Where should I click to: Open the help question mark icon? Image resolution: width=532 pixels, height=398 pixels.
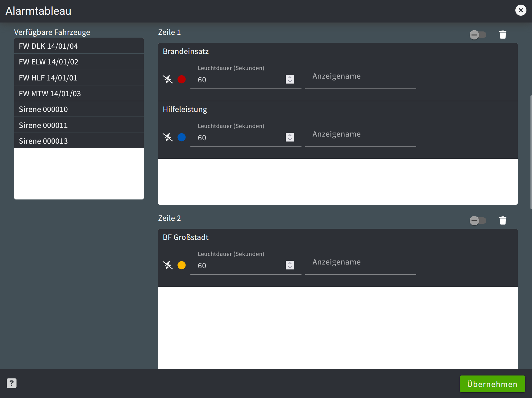(12, 383)
